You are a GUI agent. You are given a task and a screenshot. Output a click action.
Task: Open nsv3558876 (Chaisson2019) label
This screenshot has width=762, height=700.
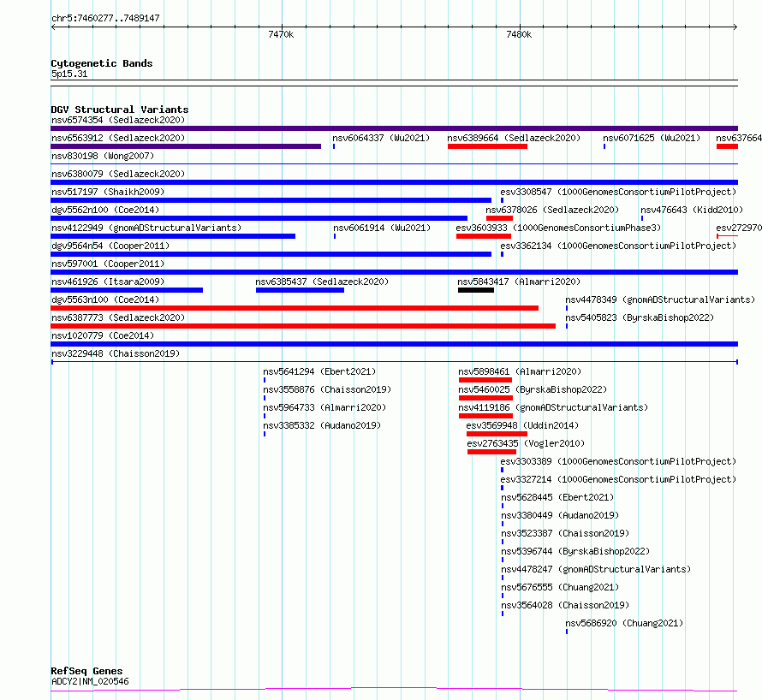[327, 389]
